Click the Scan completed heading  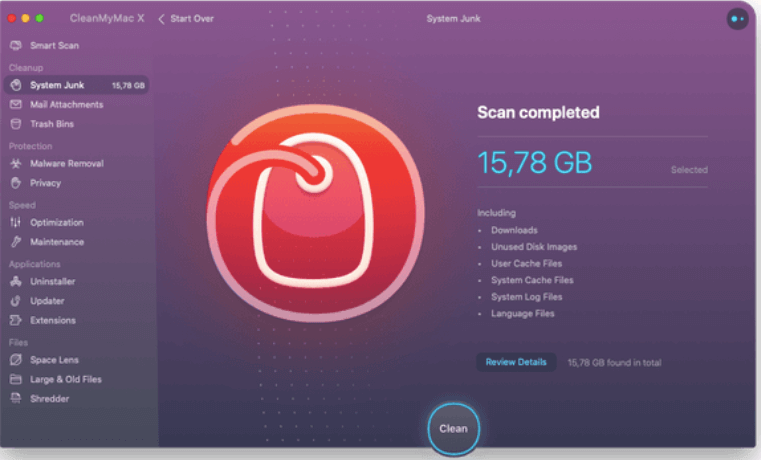click(x=538, y=113)
